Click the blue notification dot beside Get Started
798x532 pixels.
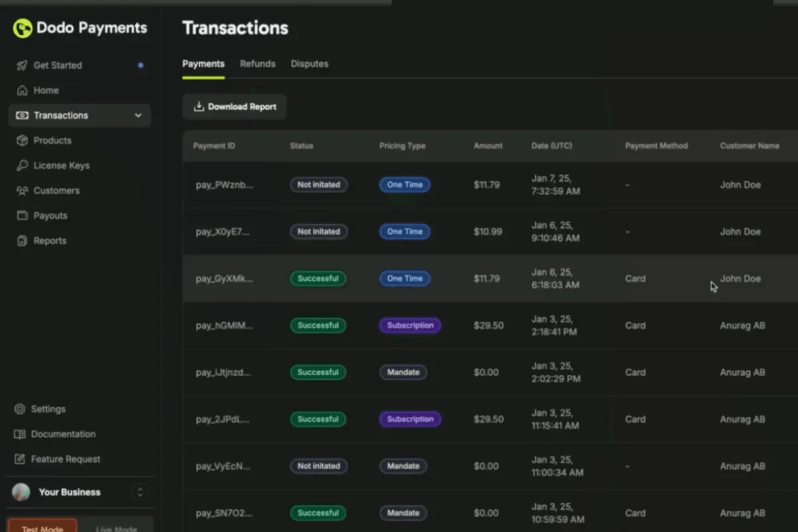[x=140, y=65]
